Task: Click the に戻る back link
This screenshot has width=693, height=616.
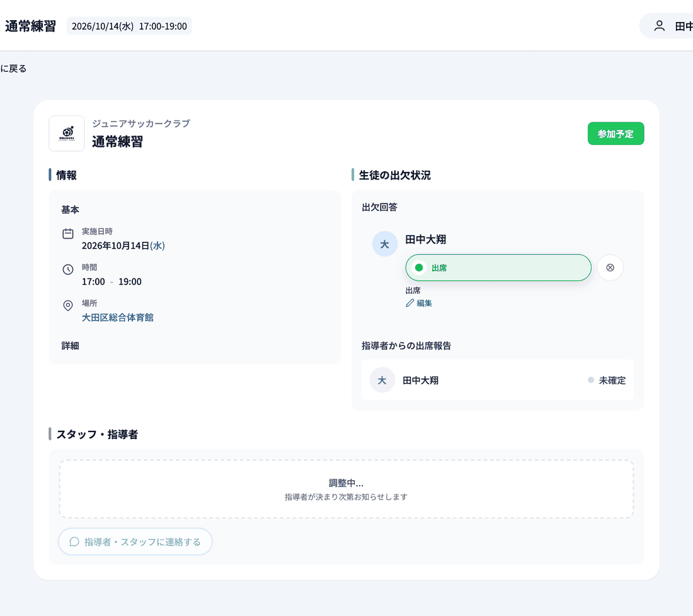Action: [x=13, y=69]
